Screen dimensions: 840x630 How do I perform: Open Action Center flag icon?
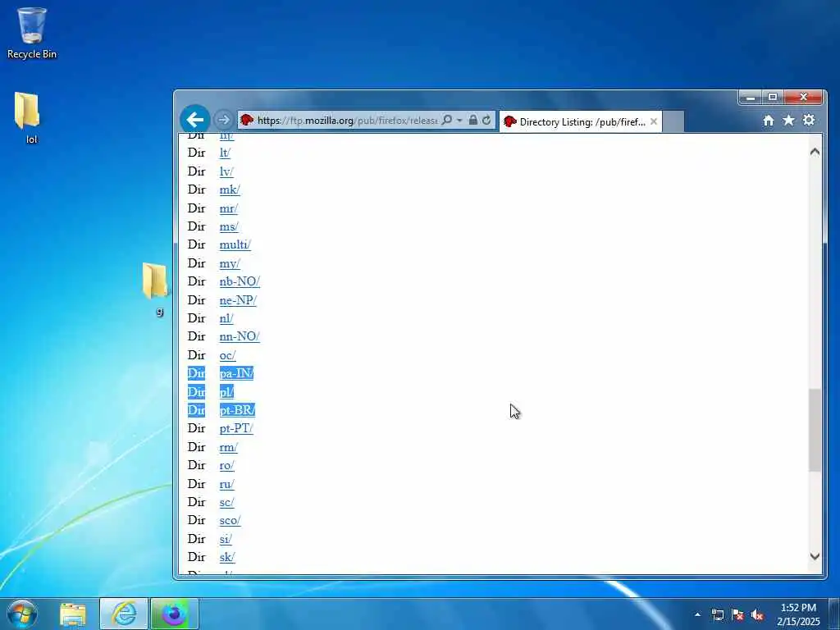coord(737,614)
